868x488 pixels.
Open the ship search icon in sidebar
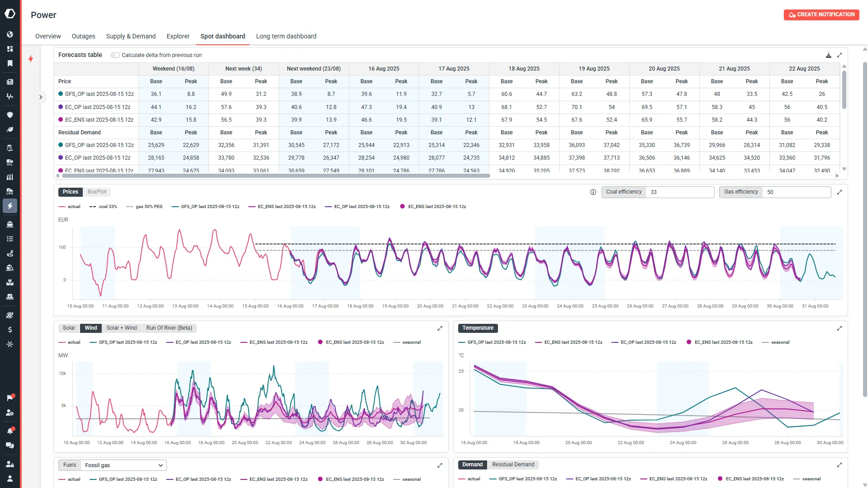pyautogui.click(x=10, y=268)
